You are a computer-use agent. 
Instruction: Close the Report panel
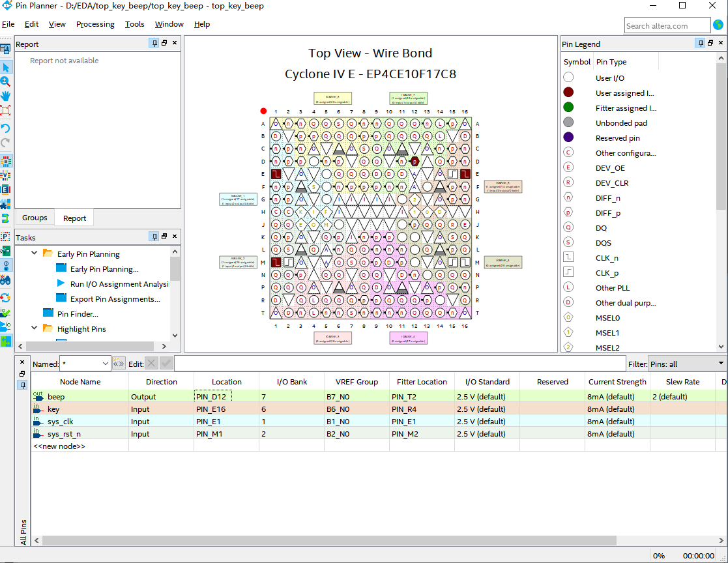click(x=175, y=43)
